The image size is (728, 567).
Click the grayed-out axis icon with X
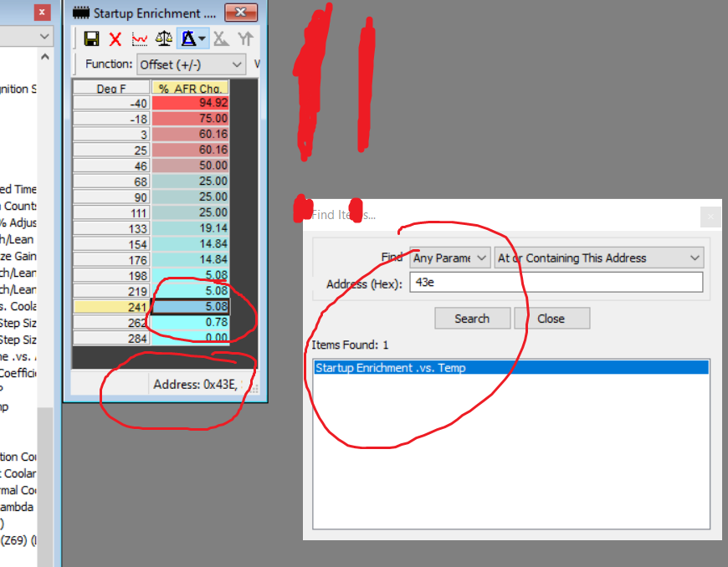click(220, 38)
